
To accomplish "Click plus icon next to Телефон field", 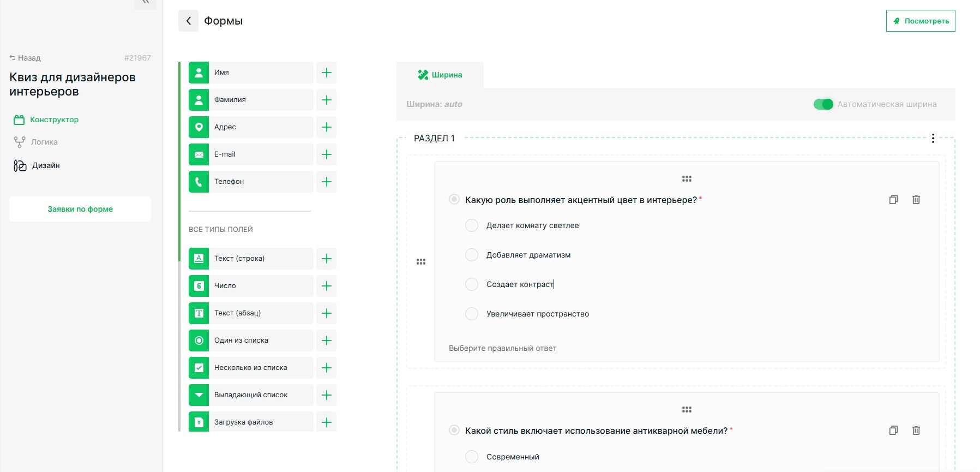I will (326, 182).
